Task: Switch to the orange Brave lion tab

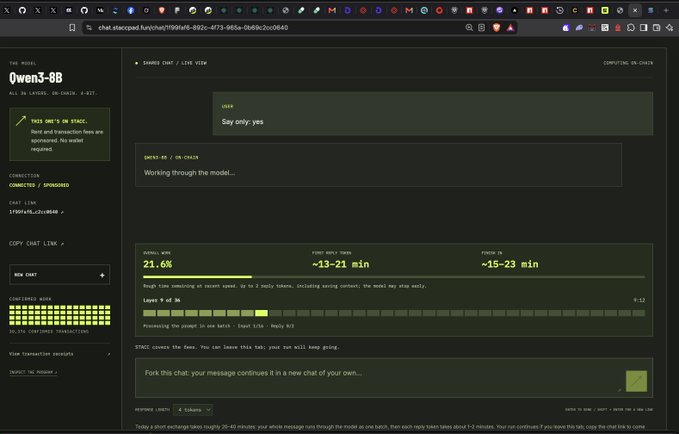Action: coord(162,10)
